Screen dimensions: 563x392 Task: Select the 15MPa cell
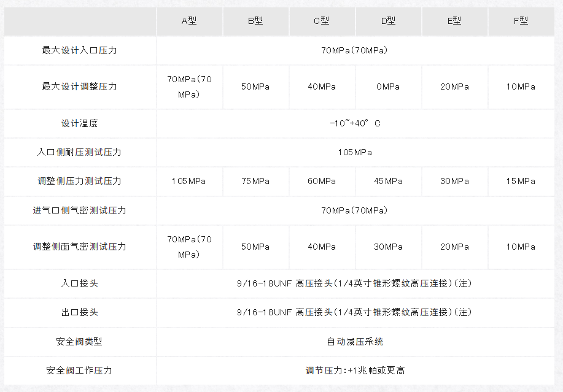click(x=521, y=181)
